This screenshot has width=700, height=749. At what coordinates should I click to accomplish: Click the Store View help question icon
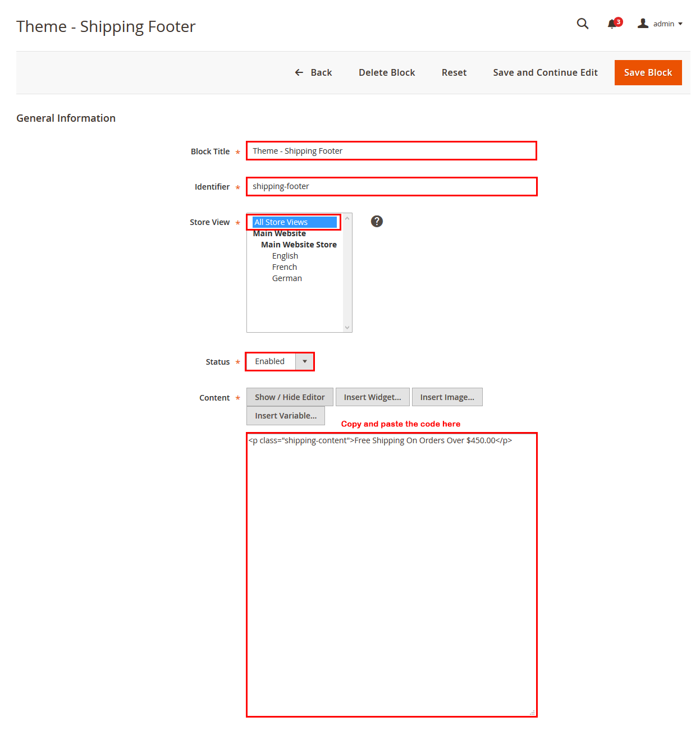click(x=377, y=221)
